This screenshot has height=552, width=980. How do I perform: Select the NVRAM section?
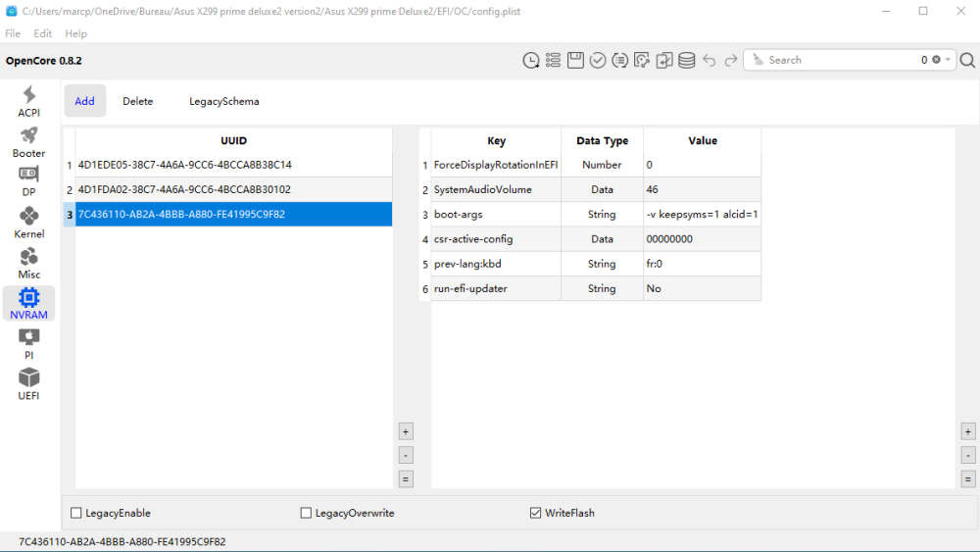point(28,304)
